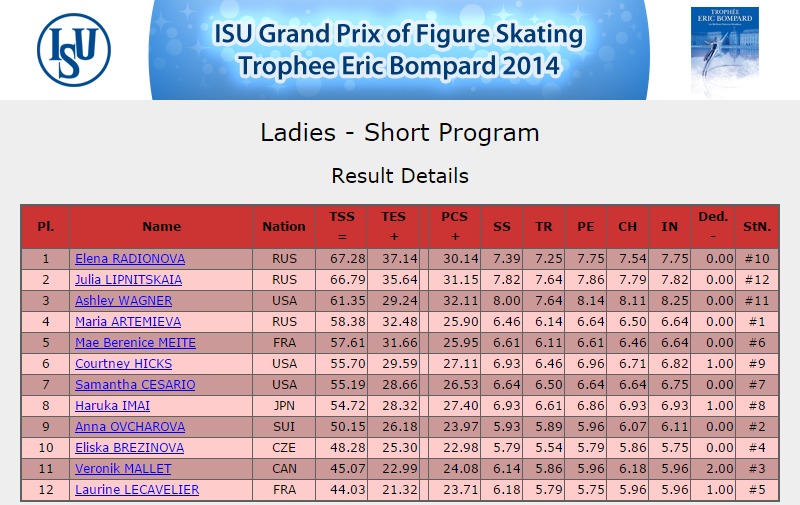
Task: Follow Laurine LECAVELIER link
Action: [x=137, y=489]
